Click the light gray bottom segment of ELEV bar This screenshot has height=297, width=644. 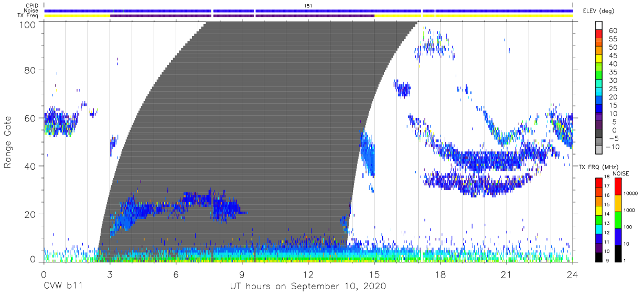click(600, 150)
